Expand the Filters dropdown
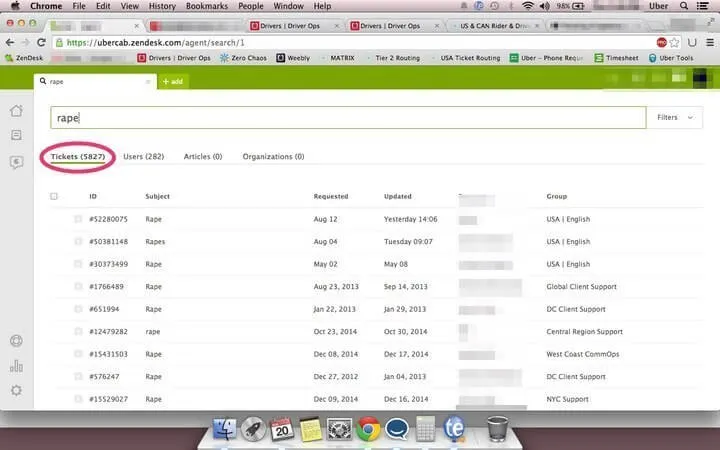This screenshot has width=720, height=450. point(675,117)
